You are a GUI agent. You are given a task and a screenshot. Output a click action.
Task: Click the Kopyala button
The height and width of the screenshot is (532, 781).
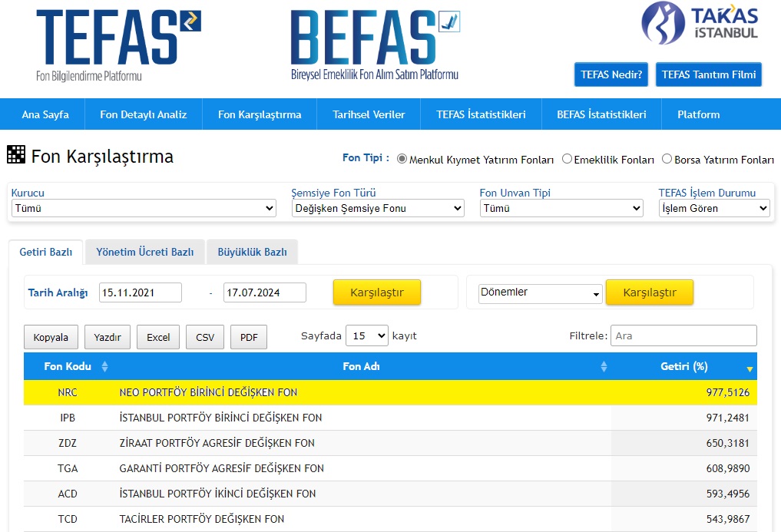[x=51, y=337]
